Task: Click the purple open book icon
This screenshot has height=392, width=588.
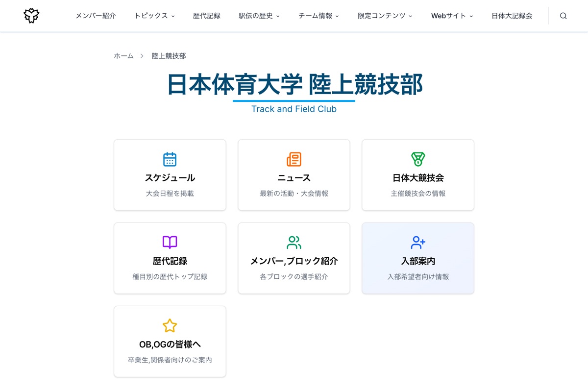Action: pos(170,243)
